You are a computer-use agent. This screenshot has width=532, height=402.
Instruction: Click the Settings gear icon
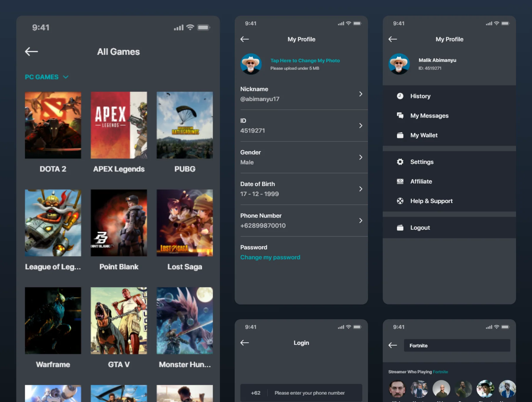[400, 162]
